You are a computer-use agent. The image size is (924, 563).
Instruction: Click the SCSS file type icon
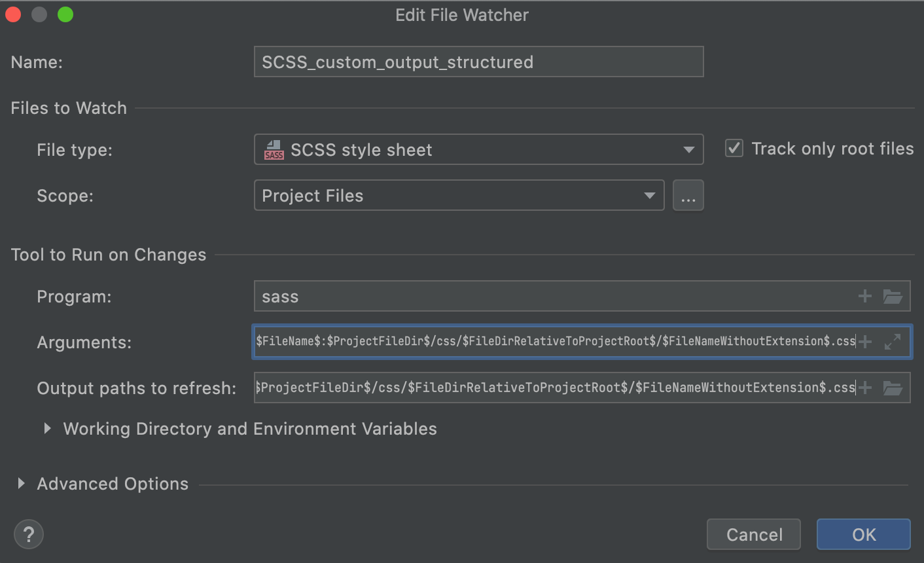click(x=273, y=149)
